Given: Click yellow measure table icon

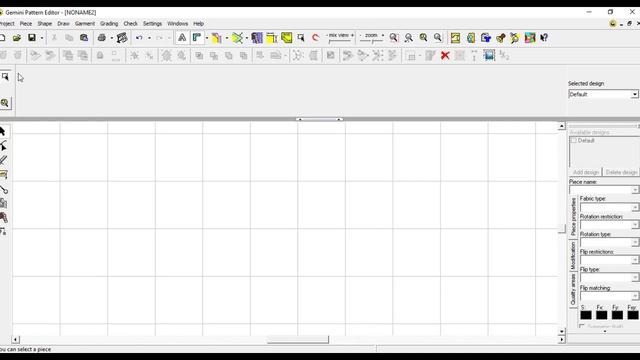Looking at the screenshot, I should [x=271, y=38].
